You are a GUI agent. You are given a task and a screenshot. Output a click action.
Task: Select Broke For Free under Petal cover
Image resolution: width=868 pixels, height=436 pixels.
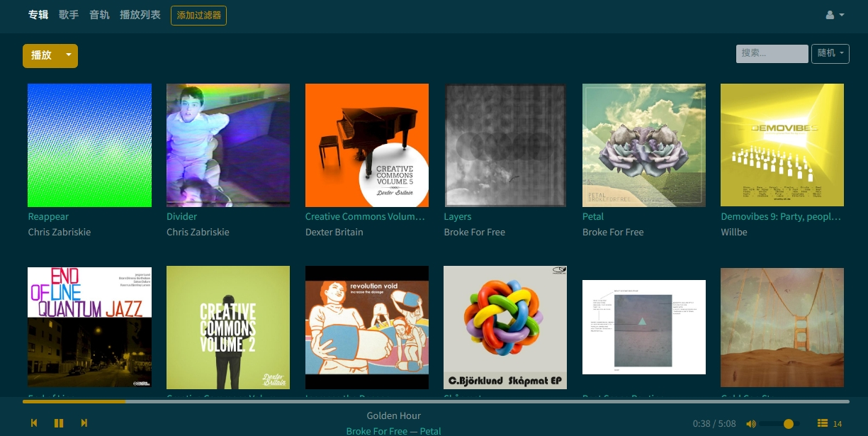[x=613, y=233]
